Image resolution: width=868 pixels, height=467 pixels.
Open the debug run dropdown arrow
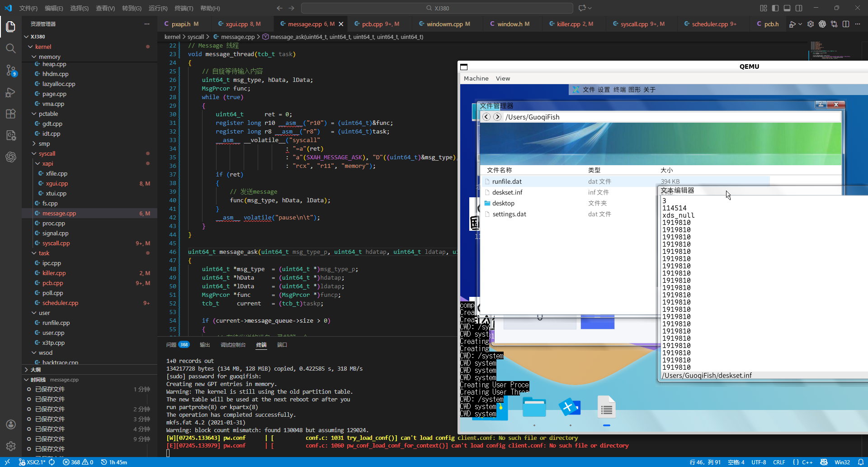click(800, 24)
